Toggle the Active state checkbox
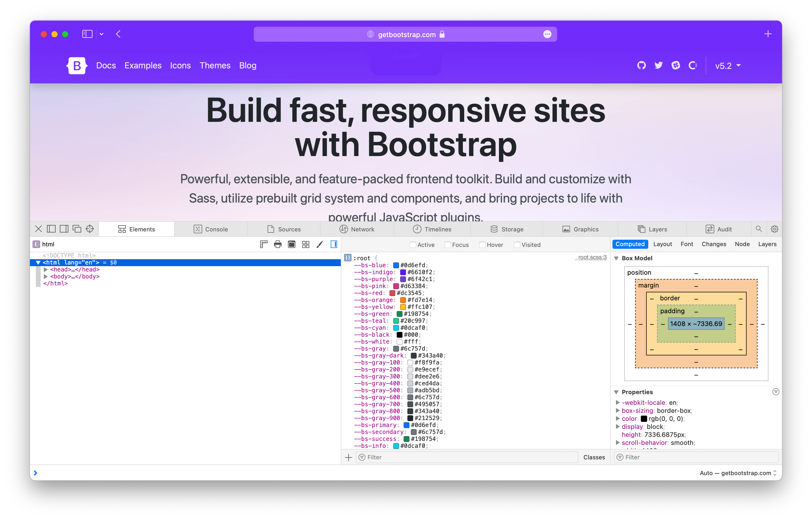The image size is (812, 520). [x=412, y=244]
